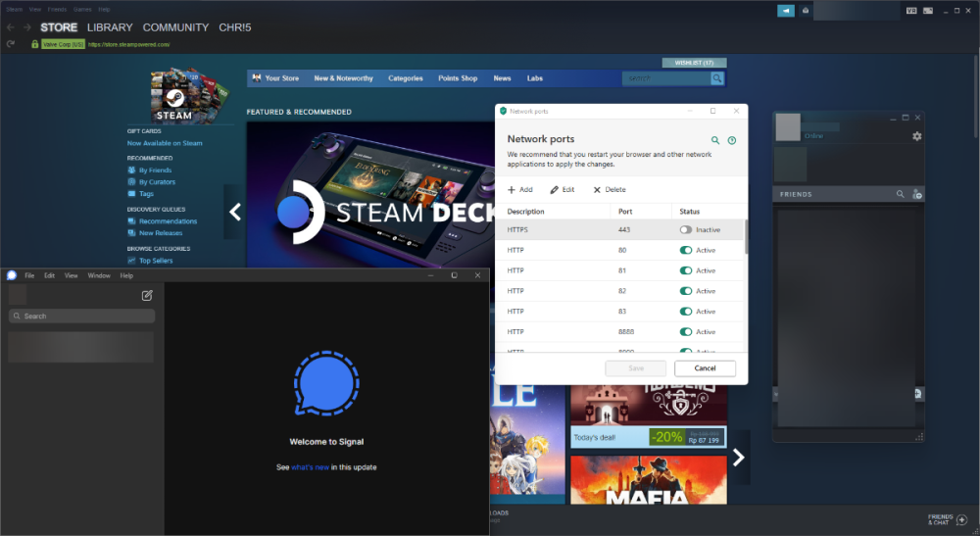Click the Steam store search magnifier

(x=717, y=78)
